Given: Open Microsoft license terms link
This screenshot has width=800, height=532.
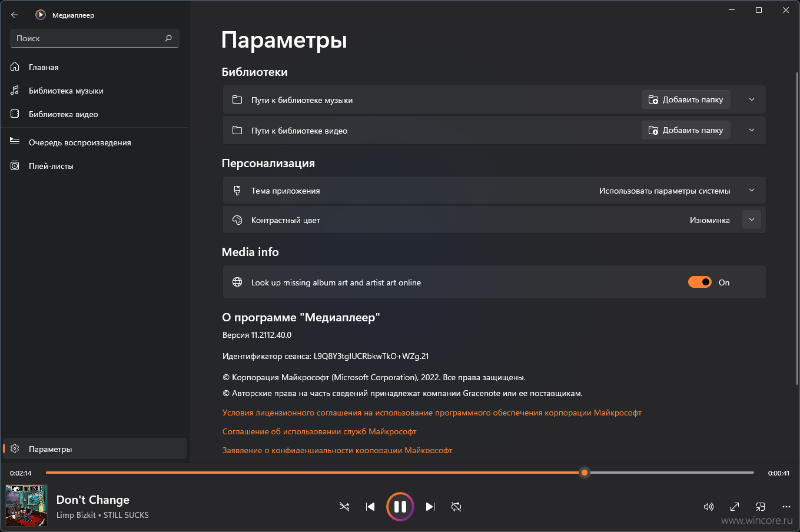Looking at the screenshot, I should click(432, 413).
